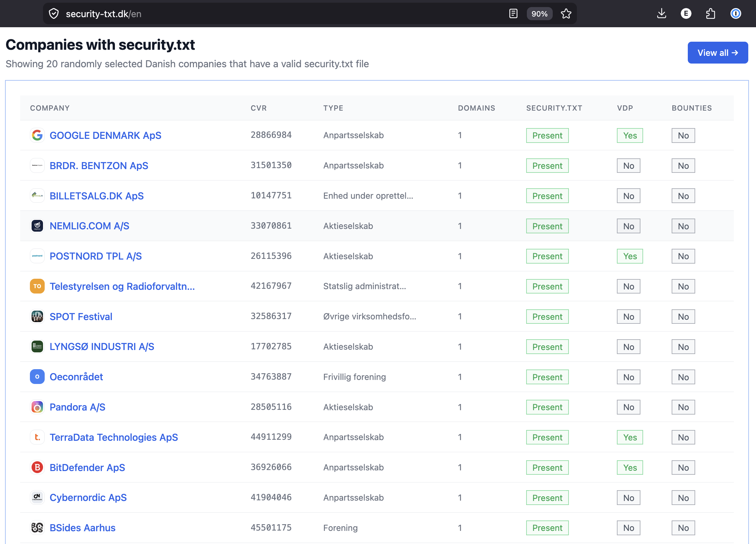Click the BSides Aarhus logo icon
The image size is (756, 544).
37,528
